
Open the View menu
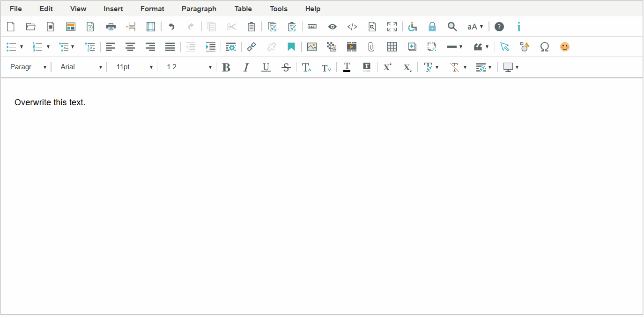point(78,9)
